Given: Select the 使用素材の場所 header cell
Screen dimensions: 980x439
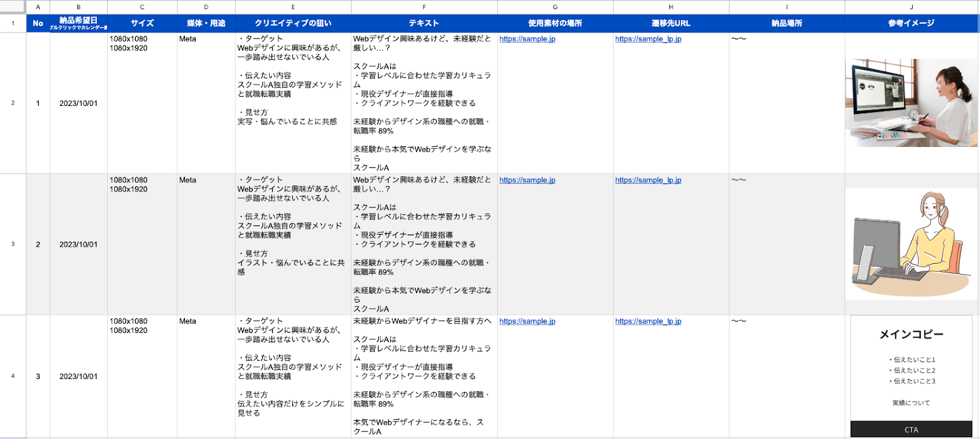Looking at the screenshot, I should pos(555,23).
